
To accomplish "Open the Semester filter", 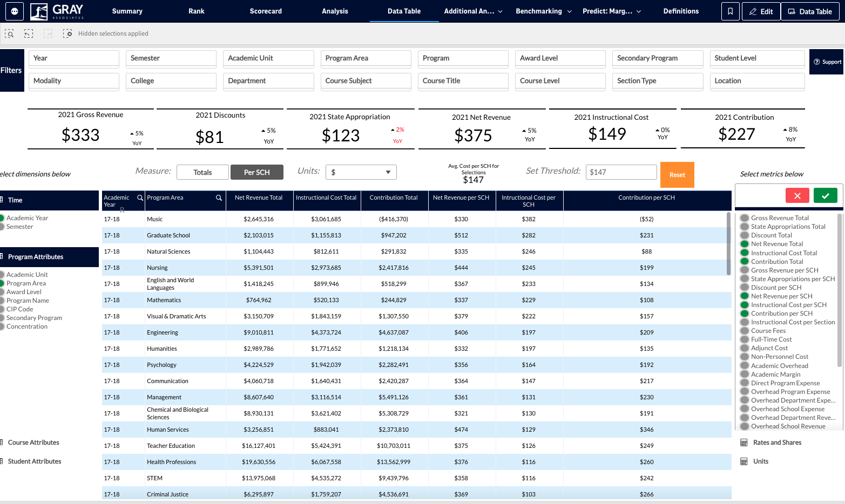I will [171, 58].
